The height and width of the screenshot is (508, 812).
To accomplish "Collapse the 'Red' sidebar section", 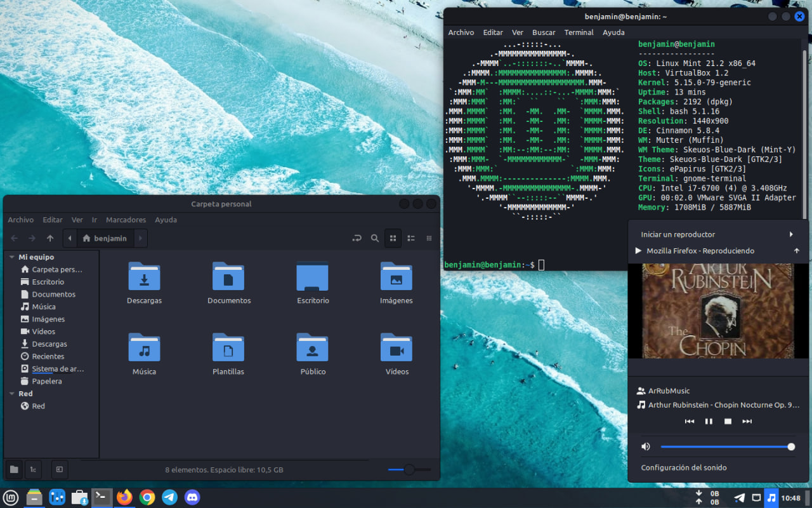I will coord(11,394).
